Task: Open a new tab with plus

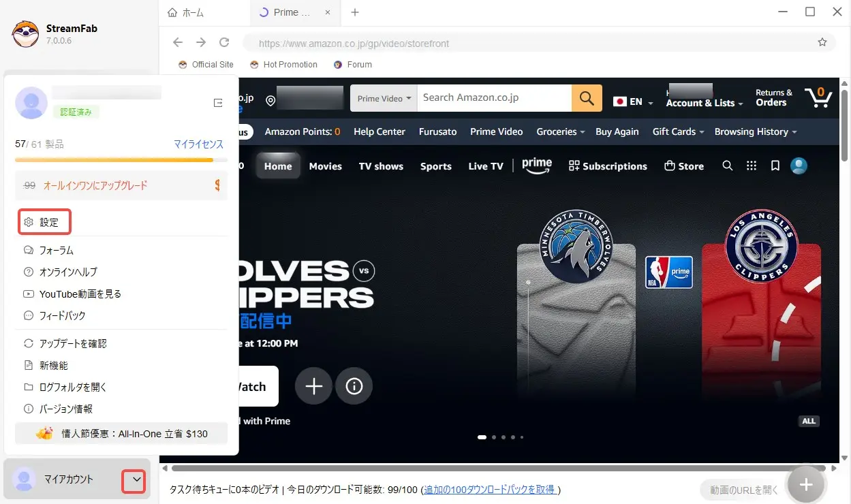Action: (x=355, y=12)
